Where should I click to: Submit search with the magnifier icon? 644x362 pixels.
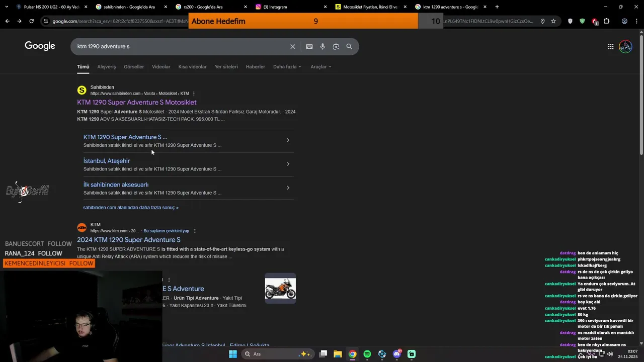(349, 46)
